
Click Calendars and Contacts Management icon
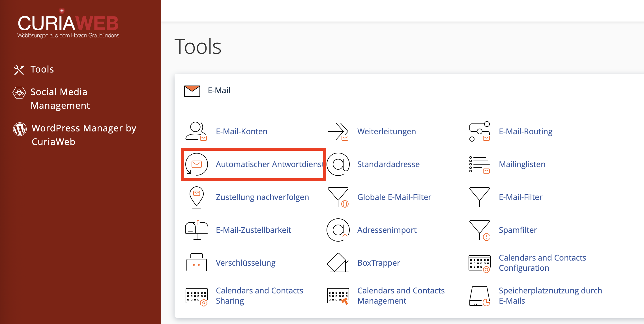coord(338,296)
